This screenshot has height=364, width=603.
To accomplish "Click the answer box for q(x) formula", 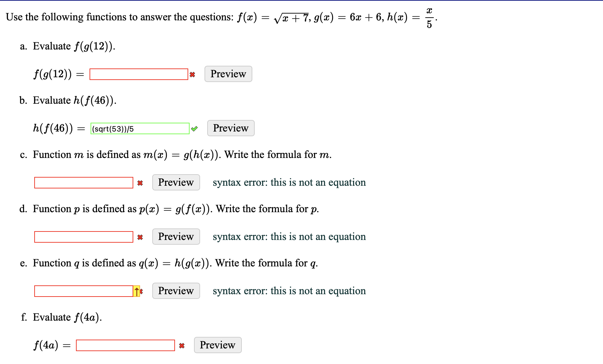I will 81,291.
